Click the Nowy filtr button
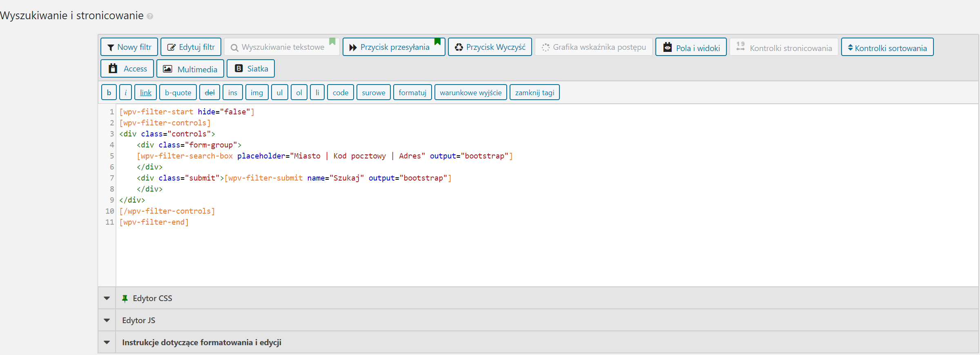 pyautogui.click(x=129, y=47)
